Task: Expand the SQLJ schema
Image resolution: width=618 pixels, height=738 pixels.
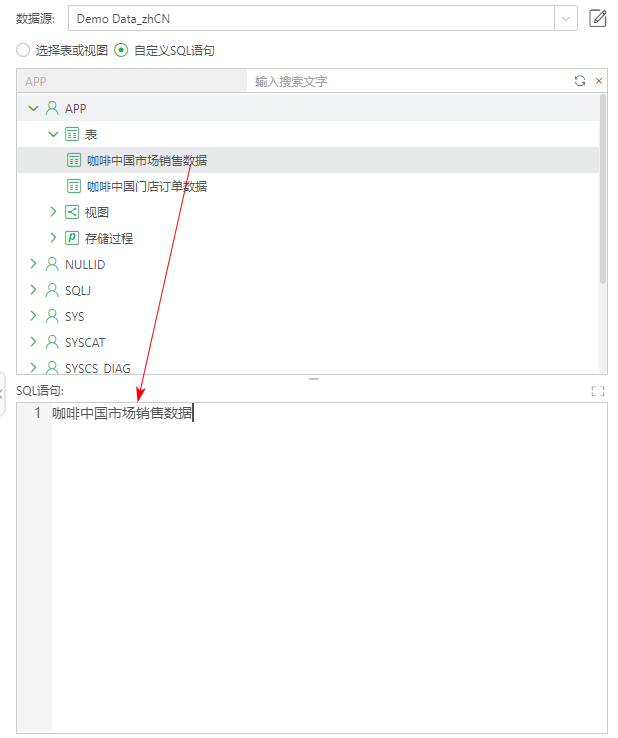Action: 33,289
